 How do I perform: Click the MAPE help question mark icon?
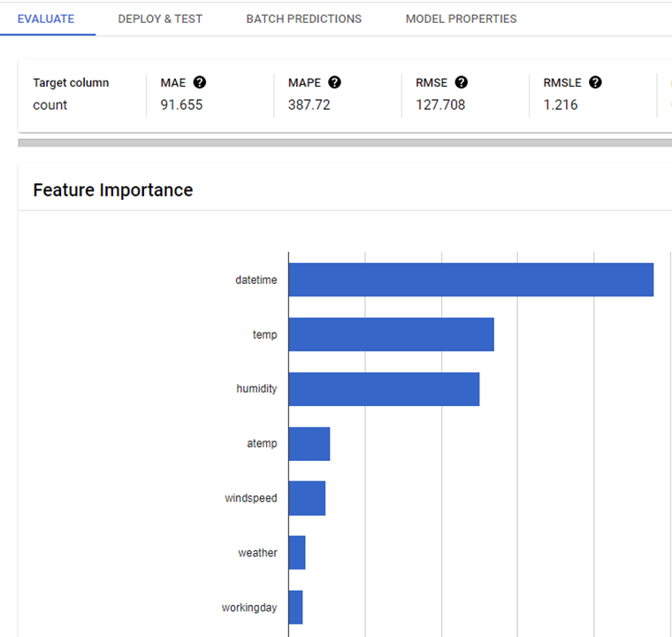click(x=334, y=82)
